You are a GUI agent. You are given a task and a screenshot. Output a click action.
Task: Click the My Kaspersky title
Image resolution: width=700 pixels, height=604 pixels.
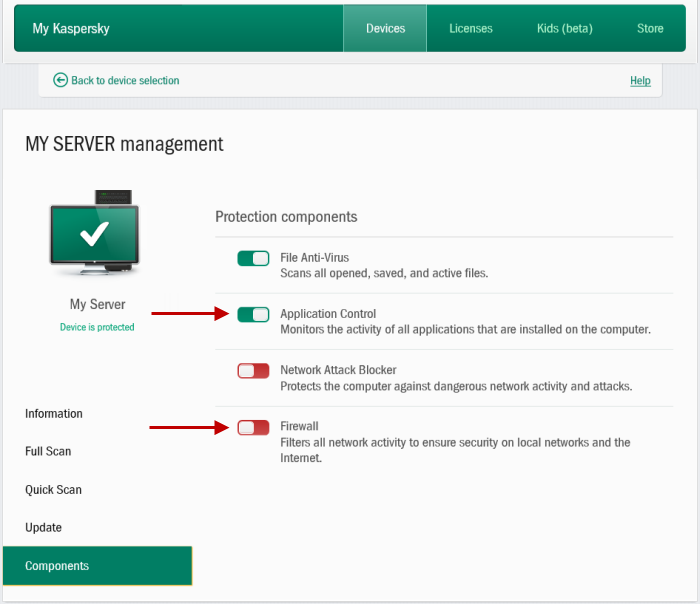click(x=71, y=29)
